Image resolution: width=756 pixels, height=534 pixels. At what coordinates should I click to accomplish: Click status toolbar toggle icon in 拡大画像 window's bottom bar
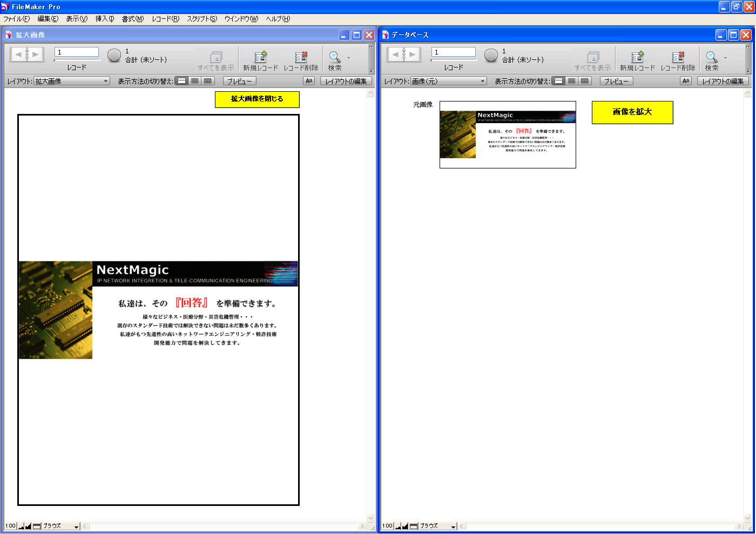pos(37,526)
